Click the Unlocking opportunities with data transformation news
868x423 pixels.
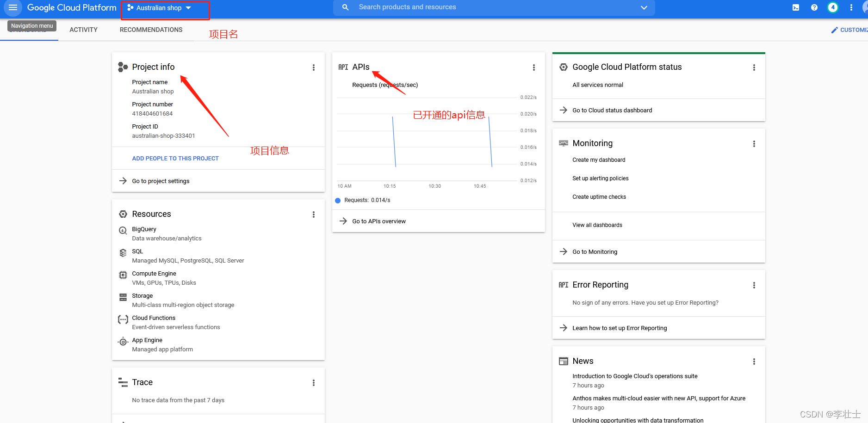[x=638, y=420]
